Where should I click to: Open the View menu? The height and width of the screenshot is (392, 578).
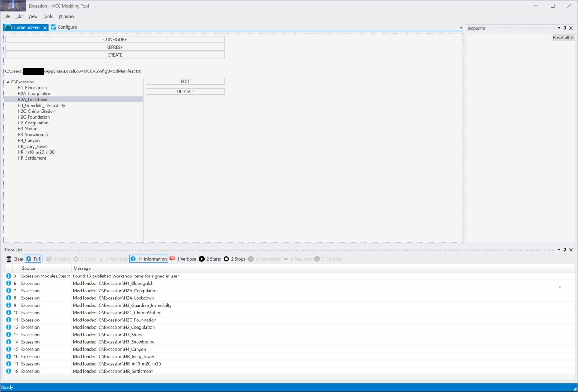point(33,16)
